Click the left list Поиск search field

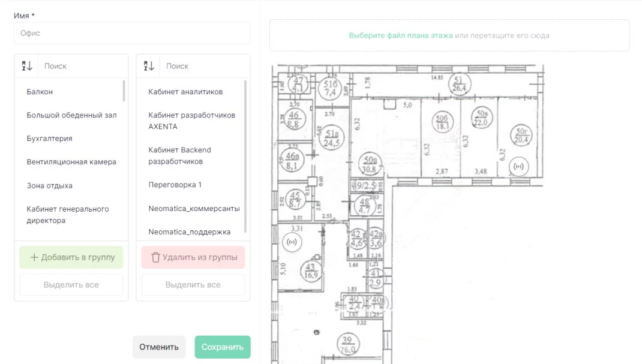click(x=83, y=66)
